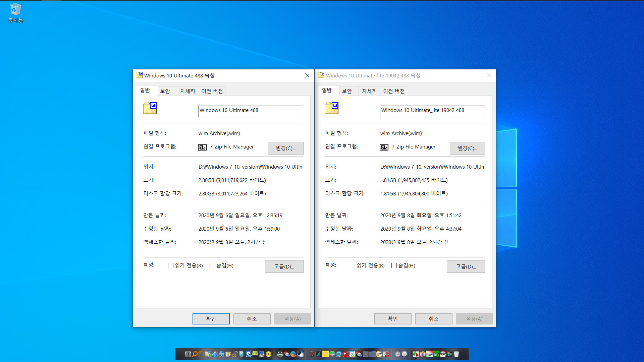The width and height of the screenshot is (644, 362).
Task: Launch the black and white balls dock icon
Action: 300,354
